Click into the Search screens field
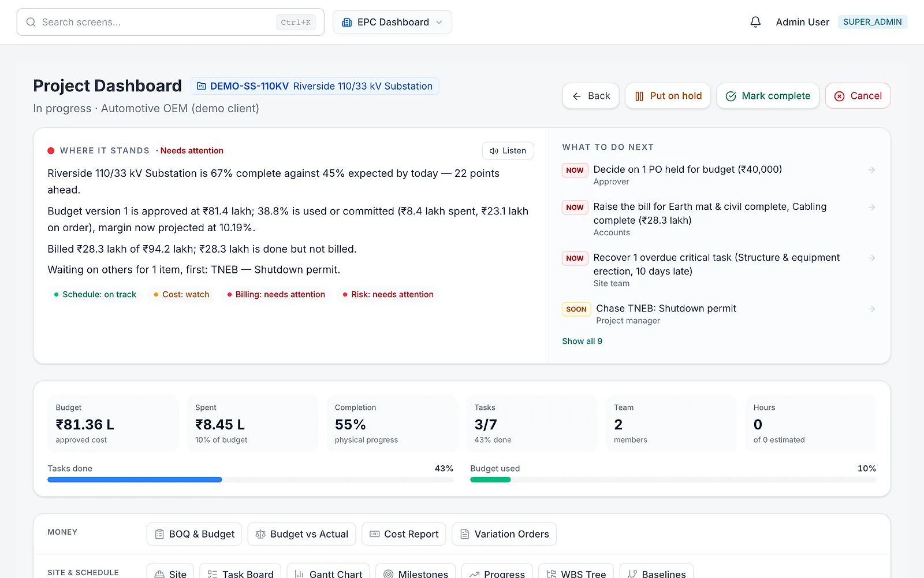 pyautogui.click(x=170, y=22)
